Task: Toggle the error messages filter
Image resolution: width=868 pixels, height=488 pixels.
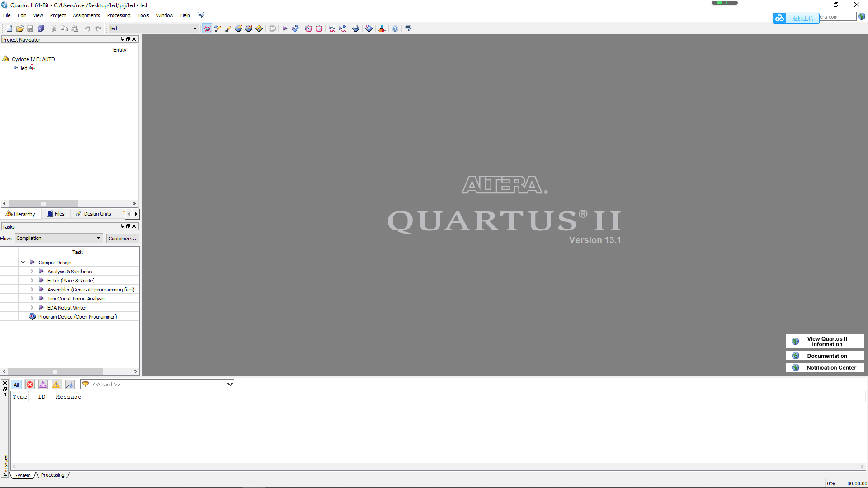Action: [x=30, y=385]
